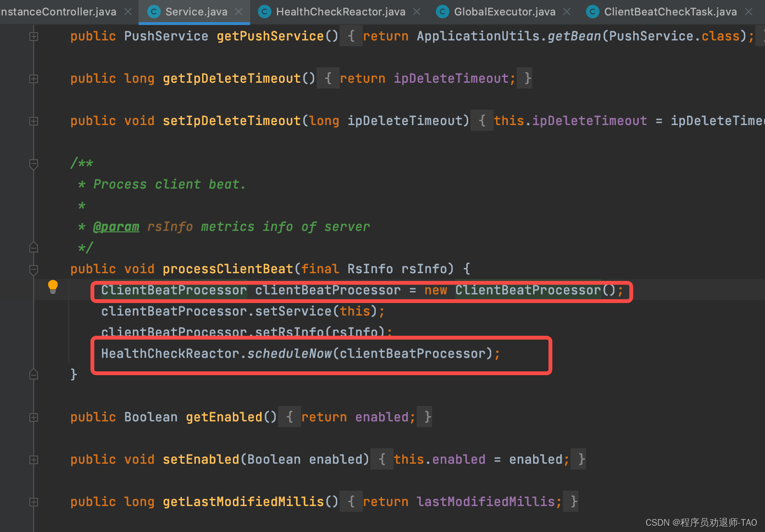Click the lastModifiedMillis field reference
The width and height of the screenshot is (765, 532).
pyautogui.click(x=486, y=502)
